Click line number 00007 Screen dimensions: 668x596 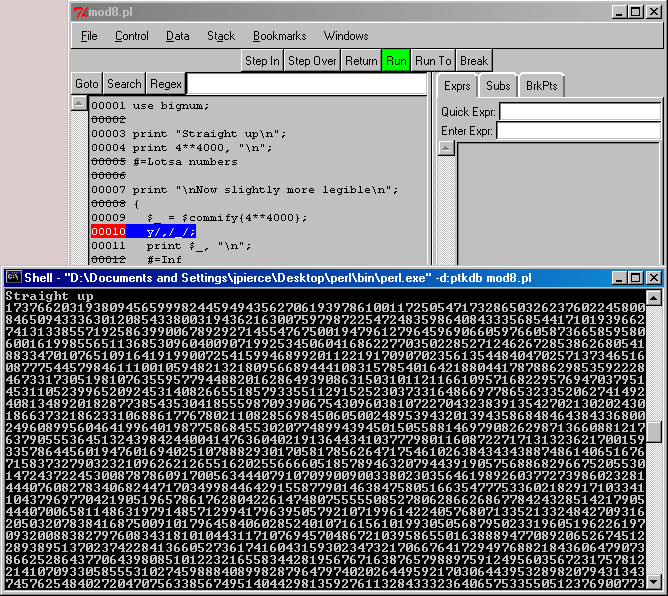[108, 190]
